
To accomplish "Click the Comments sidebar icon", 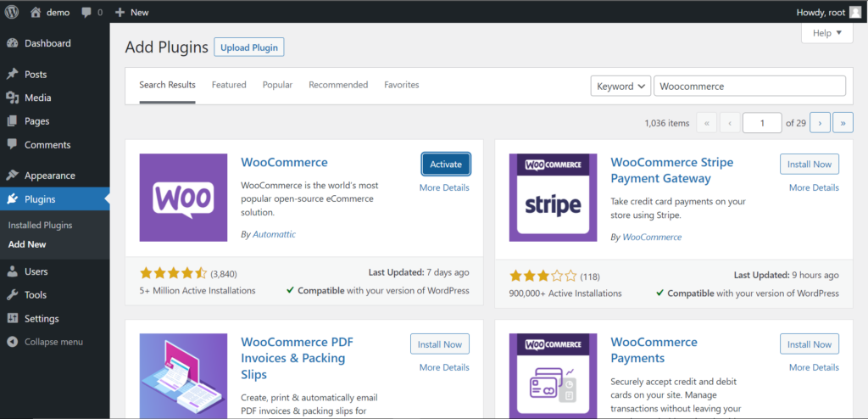I will point(12,145).
